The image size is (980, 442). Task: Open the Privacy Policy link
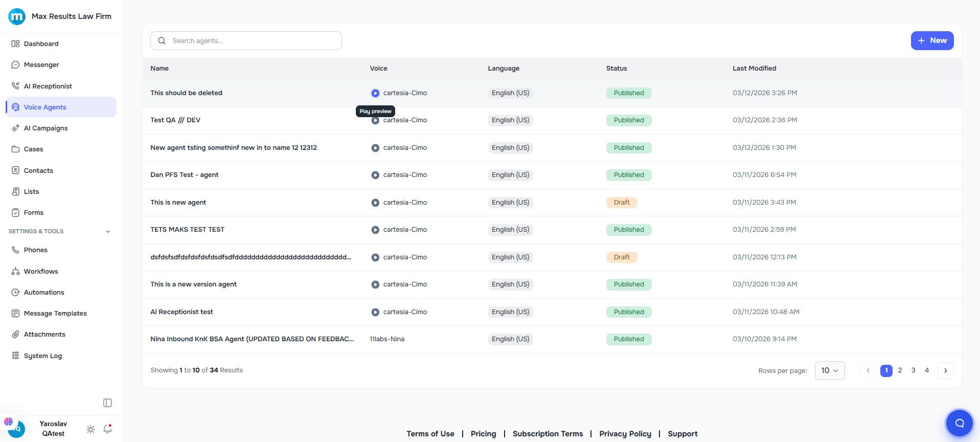[625, 434]
